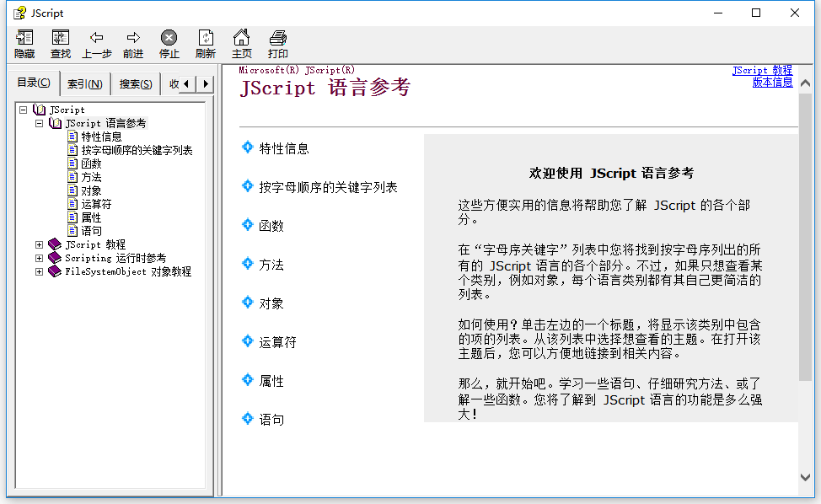
Task: Open the 搜索(S) tab
Action: pos(135,83)
